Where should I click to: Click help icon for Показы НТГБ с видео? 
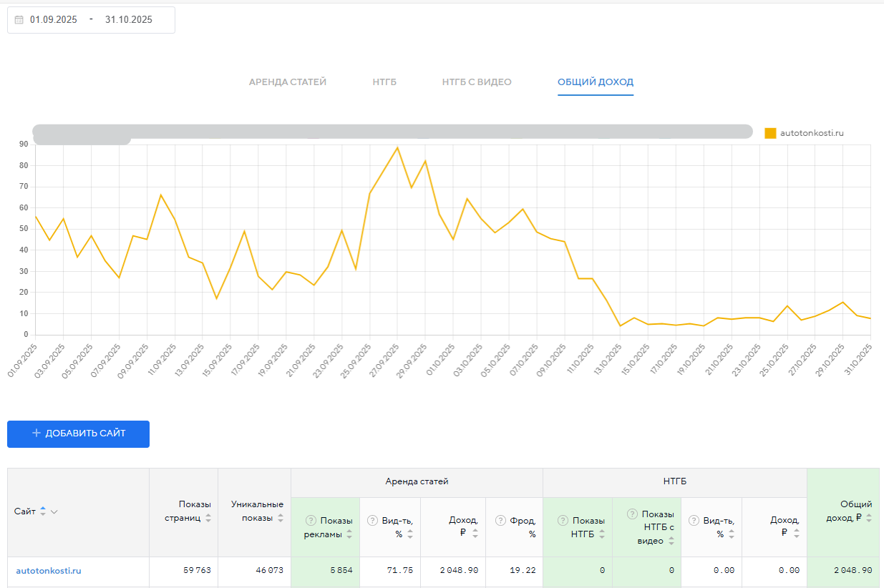pyautogui.click(x=632, y=514)
